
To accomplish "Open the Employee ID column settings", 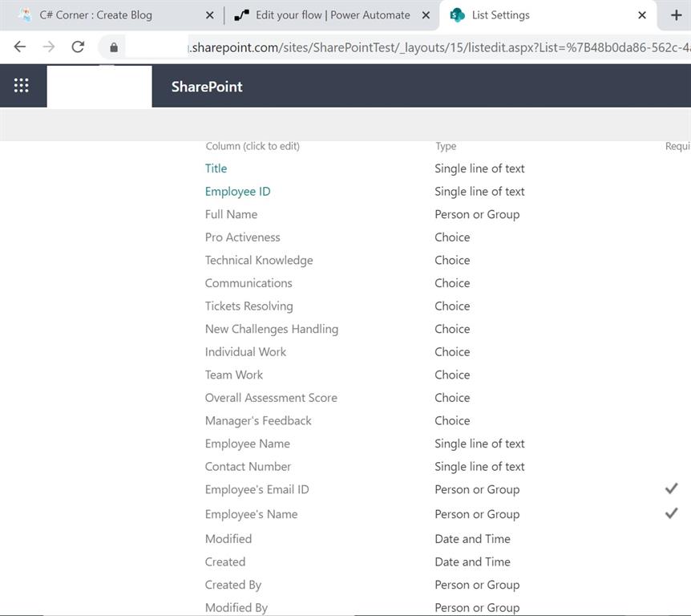I will 237,191.
